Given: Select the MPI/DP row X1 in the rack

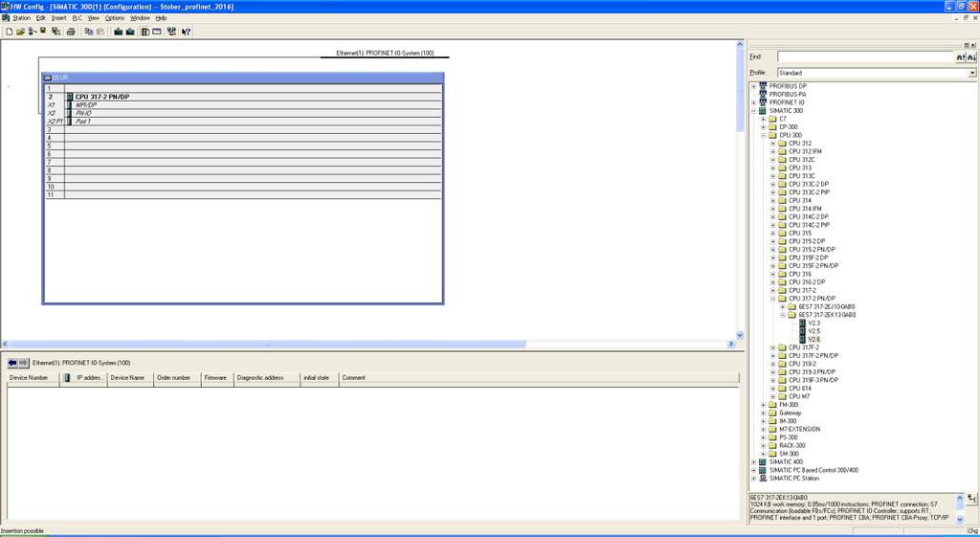Looking at the screenshot, I should [253, 105].
